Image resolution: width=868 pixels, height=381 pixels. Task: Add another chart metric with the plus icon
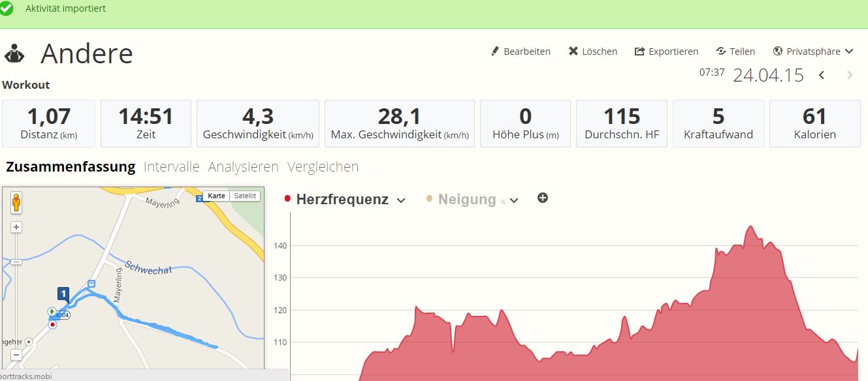(543, 198)
